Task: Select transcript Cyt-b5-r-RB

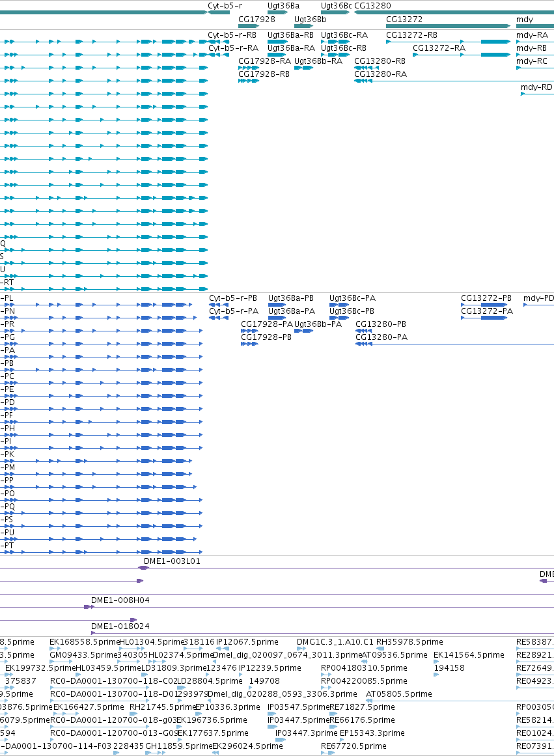Action: pyautogui.click(x=232, y=35)
